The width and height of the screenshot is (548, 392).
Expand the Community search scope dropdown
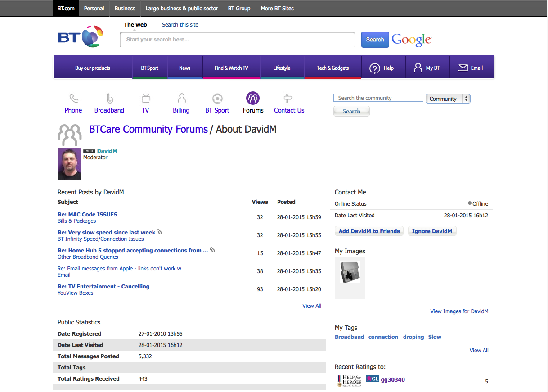point(448,99)
